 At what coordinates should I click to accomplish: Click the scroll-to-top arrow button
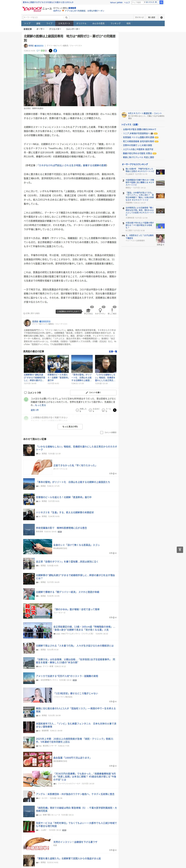point(180,550)
